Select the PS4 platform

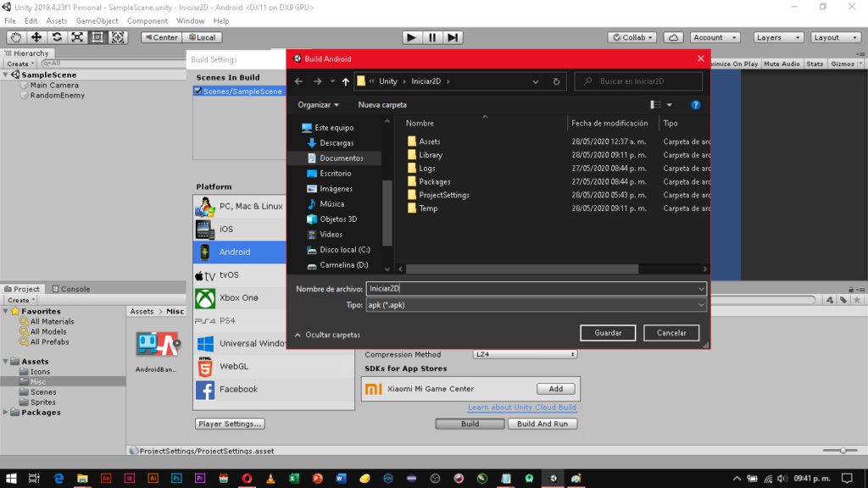click(240, 320)
